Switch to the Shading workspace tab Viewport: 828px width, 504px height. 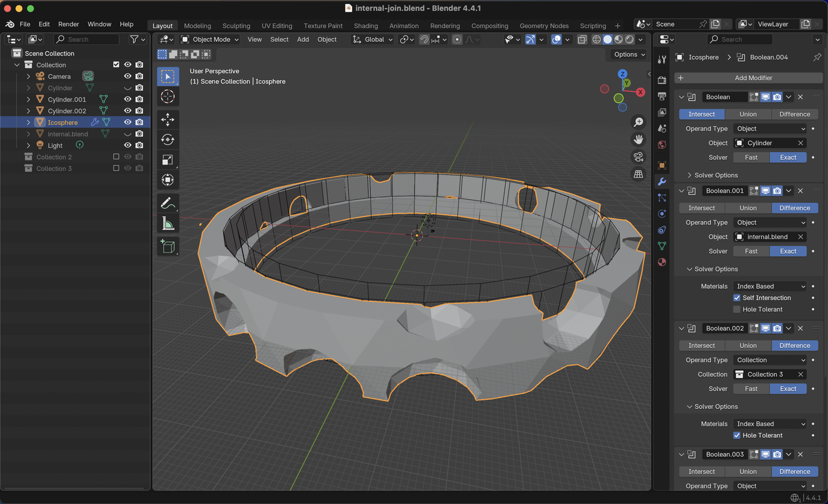[365, 26]
